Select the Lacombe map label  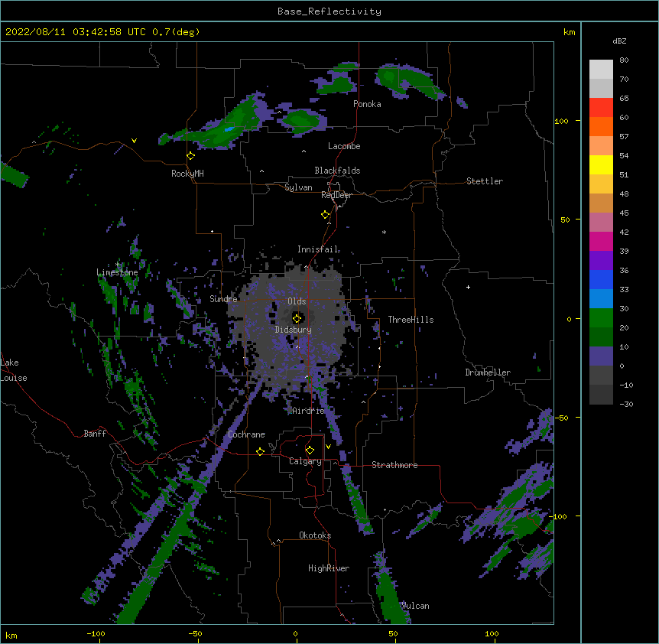[x=344, y=146]
